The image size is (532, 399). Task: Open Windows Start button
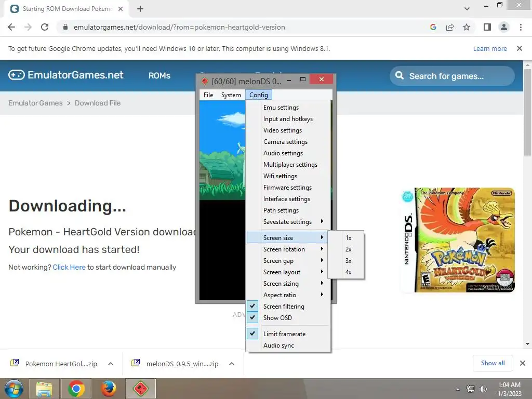click(14, 389)
